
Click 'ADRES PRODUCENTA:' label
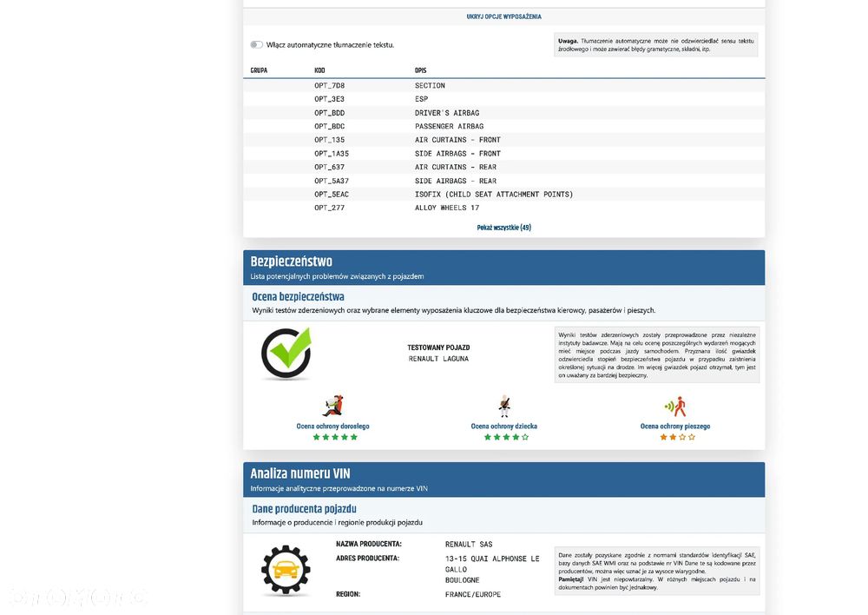tap(367, 559)
